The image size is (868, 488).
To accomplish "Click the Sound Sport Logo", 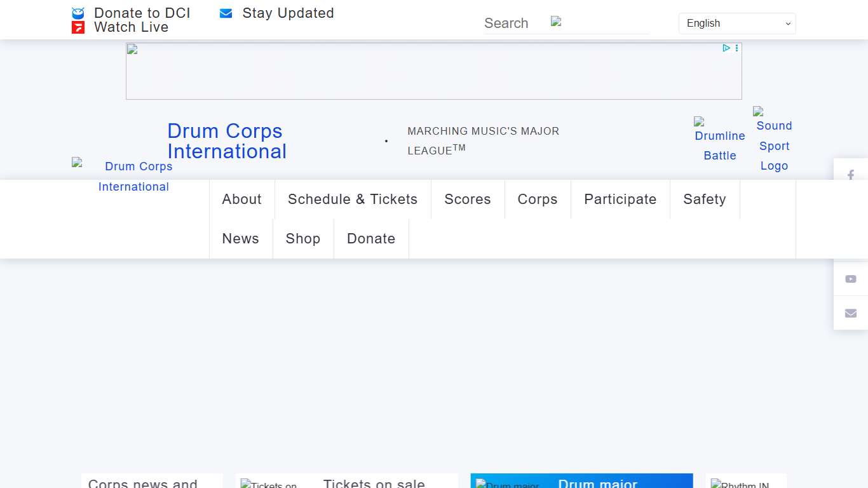I will (774, 139).
